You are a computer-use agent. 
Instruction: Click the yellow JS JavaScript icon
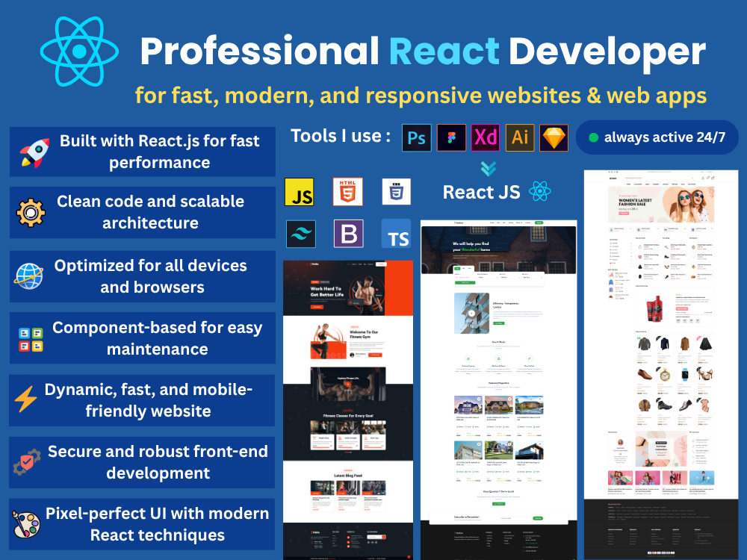click(x=300, y=192)
